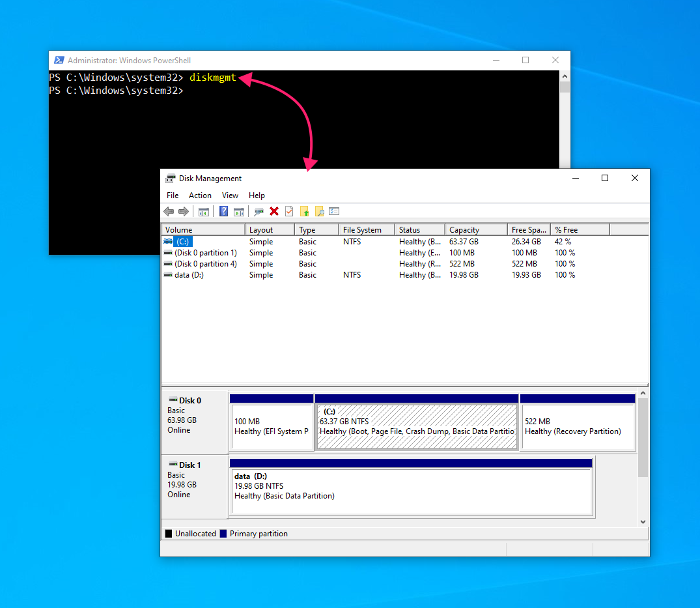The image size is (700, 608).
Task: Click the Settings checklist toolbar icon
Action: 335,211
